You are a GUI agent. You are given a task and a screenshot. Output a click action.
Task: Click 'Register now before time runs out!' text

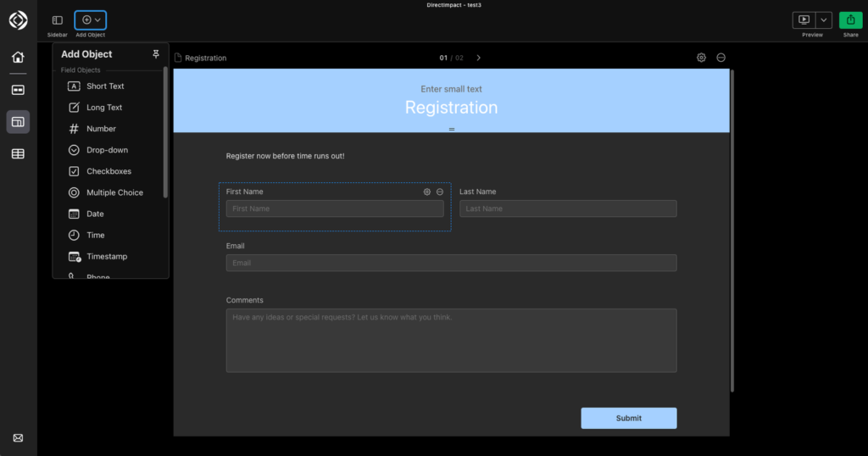pos(285,156)
